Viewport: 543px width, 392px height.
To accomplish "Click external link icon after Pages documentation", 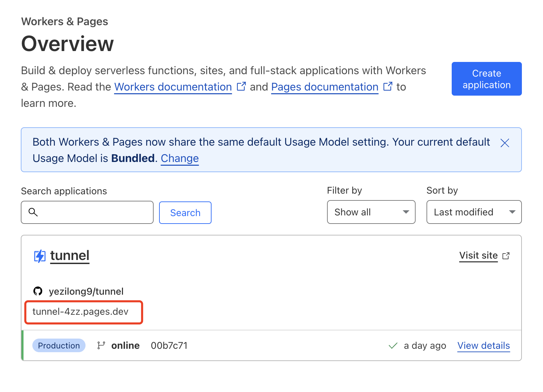I will click(388, 86).
